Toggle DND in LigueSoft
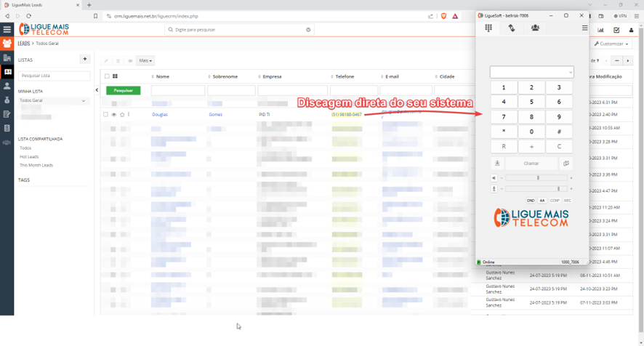This screenshot has width=644, height=346. [x=531, y=201]
